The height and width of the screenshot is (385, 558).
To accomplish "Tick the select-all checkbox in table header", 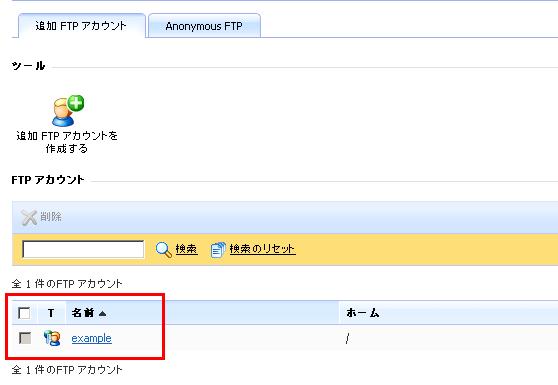I will coord(24,313).
